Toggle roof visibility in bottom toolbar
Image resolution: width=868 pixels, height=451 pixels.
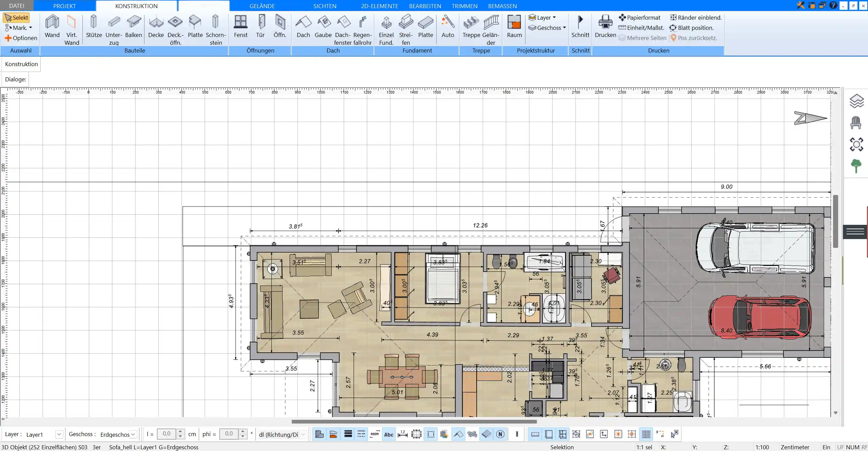(458, 434)
